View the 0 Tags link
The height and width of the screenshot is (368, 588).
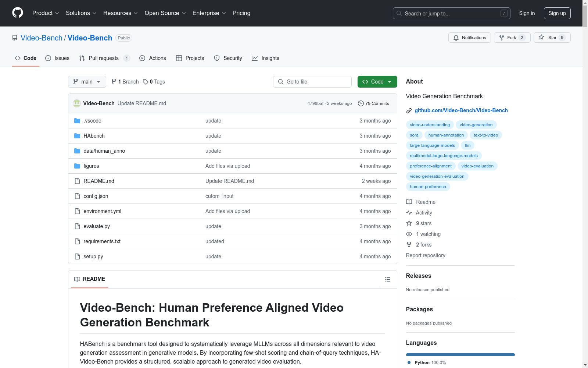pyautogui.click(x=154, y=82)
